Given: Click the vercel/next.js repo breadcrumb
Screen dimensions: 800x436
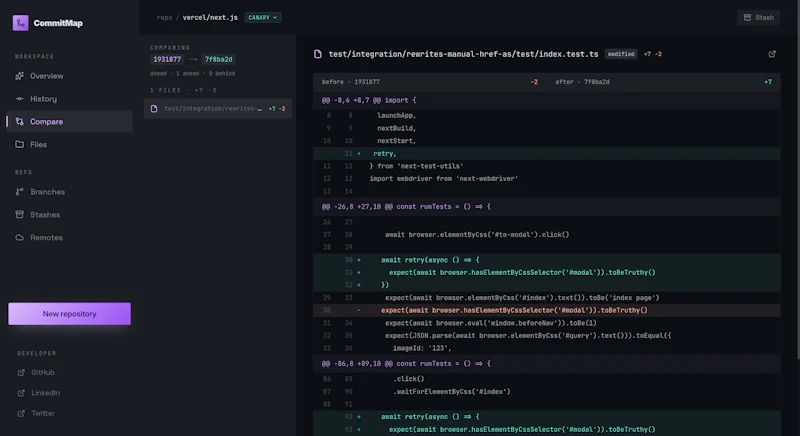Looking at the screenshot, I should [210, 17].
